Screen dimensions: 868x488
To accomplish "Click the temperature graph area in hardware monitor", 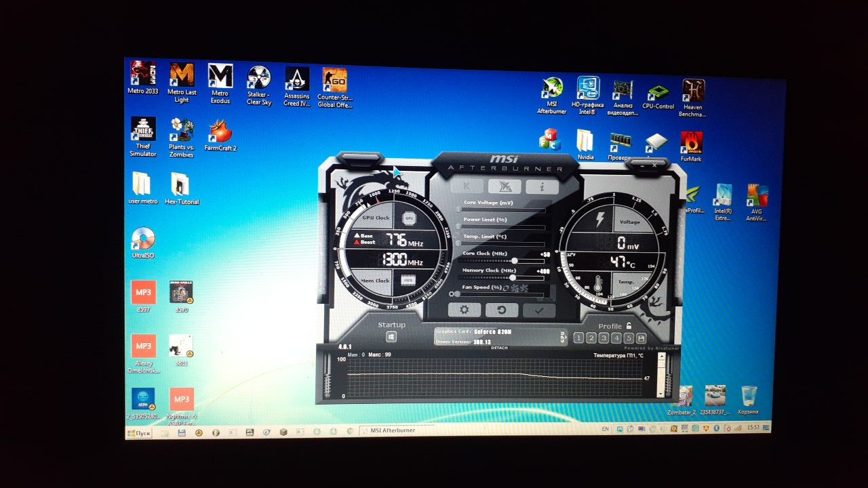I will tap(494, 377).
